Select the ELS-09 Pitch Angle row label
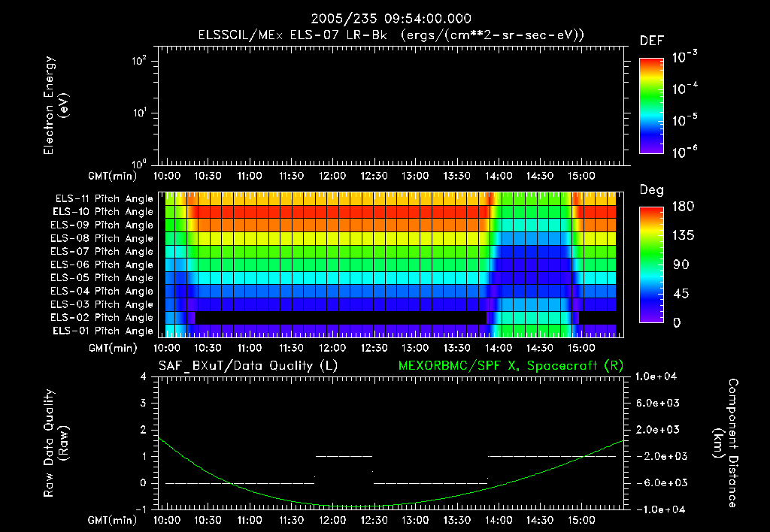Screen dimensions: 770x532 pyautogui.click(x=102, y=225)
